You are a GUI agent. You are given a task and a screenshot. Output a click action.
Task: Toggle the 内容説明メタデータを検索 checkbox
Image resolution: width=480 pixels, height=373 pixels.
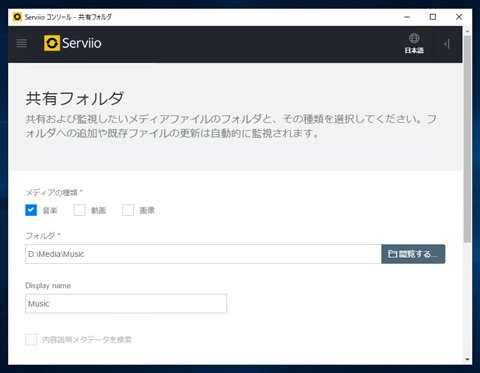tap(31, 340)
